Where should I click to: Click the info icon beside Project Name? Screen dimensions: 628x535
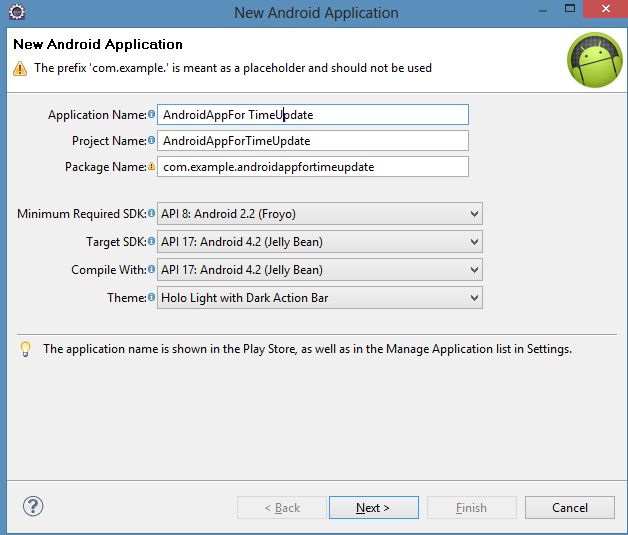click(x=152, y=141)
